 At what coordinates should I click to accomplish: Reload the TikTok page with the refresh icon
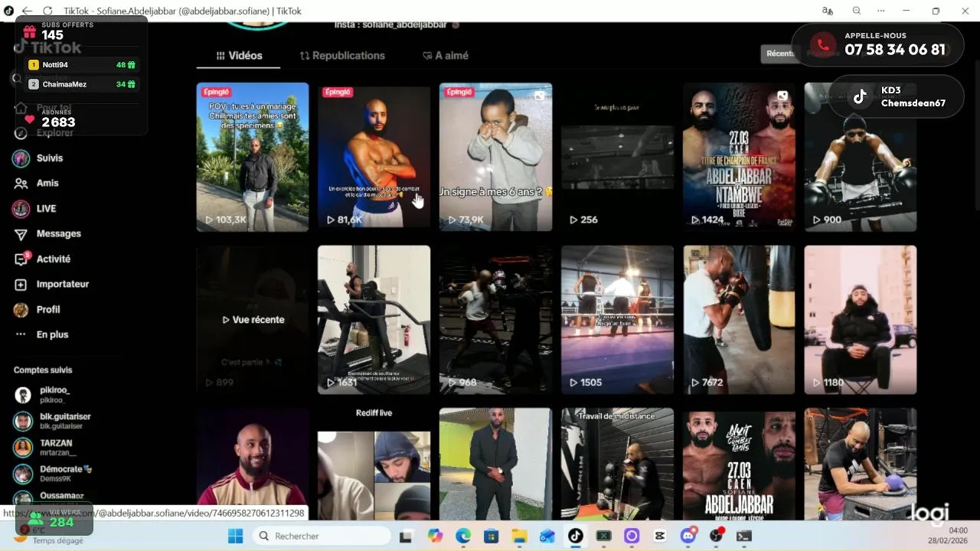[x=47, y=11]
